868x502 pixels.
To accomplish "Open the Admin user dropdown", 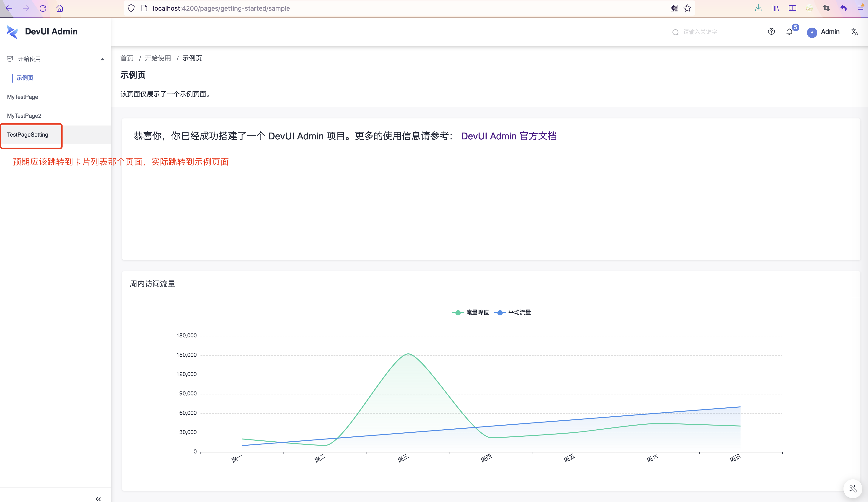I will pos(823,32).
